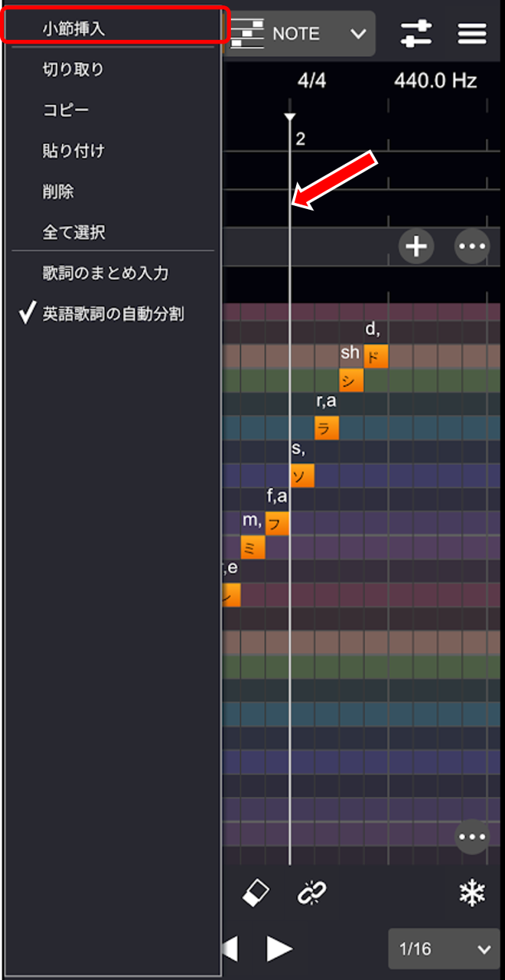Toggle the chain link icon
Image resolution: width=505 pixels, height=980 pixels.
pyautogui.click(x=311, y=891)
